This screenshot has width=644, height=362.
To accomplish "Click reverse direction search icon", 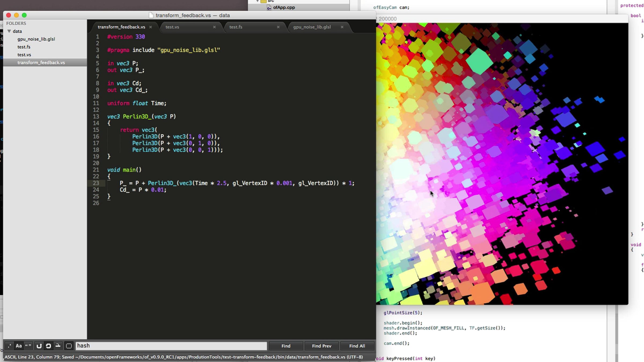I will 39,346.
